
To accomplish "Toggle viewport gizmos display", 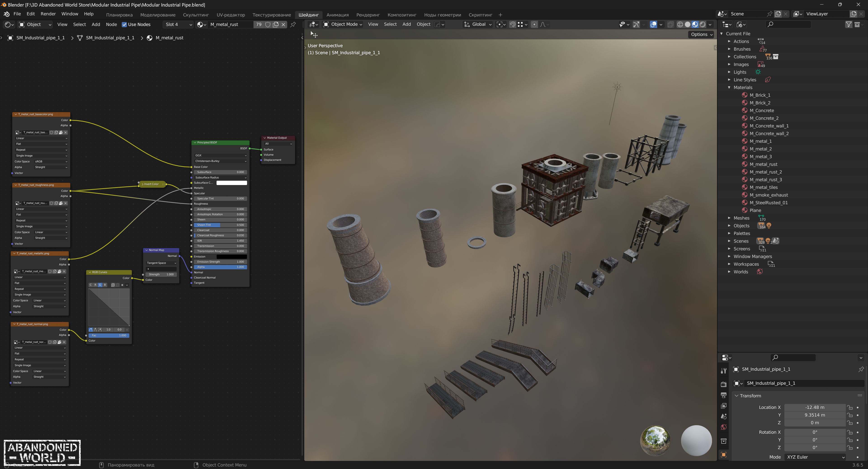I will point(636,25).
